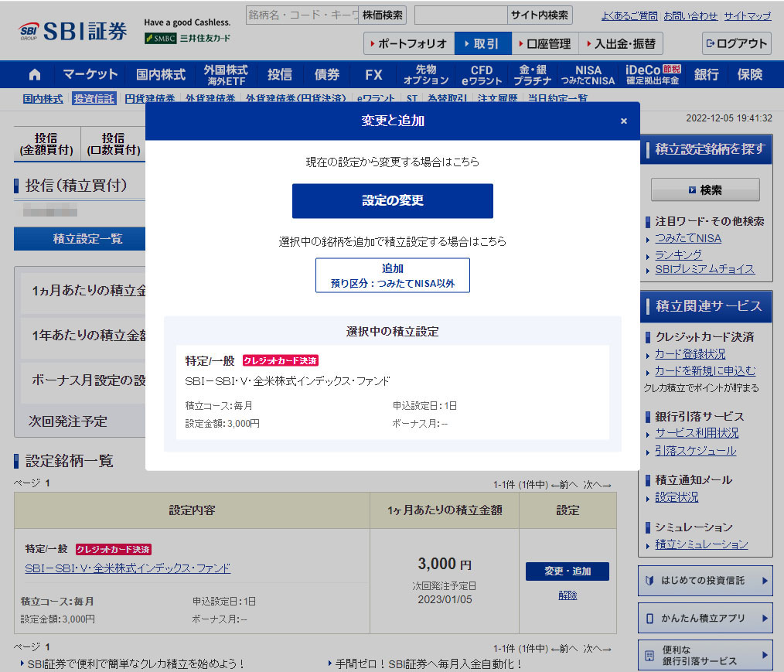Open the NISA つみたてNISA navigation tab
784x672 pixels.
pos(588,75)
